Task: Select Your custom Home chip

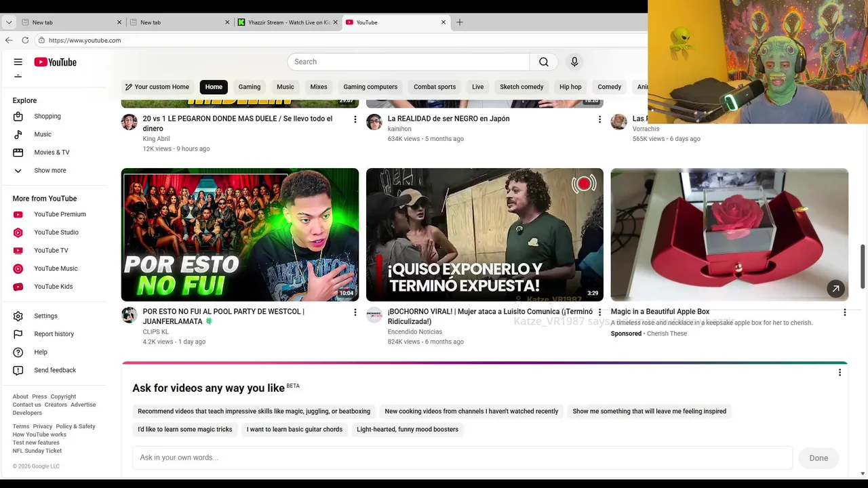Action: coord(157,87)
